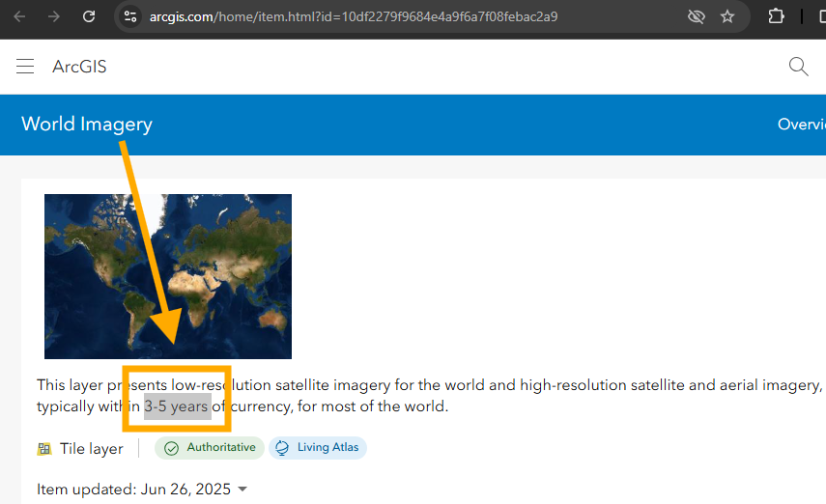Click the Item updated: Jun 26, 2025 text
The width and height of the screenshot is (826, 504).
(x=134, y=490)
